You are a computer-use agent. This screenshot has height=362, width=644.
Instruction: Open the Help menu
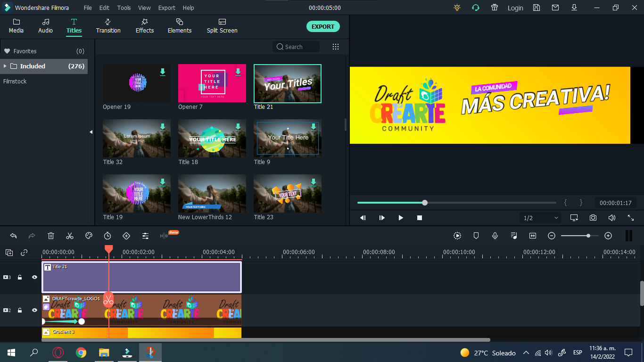pyautogui.click(x=188, y=8)
